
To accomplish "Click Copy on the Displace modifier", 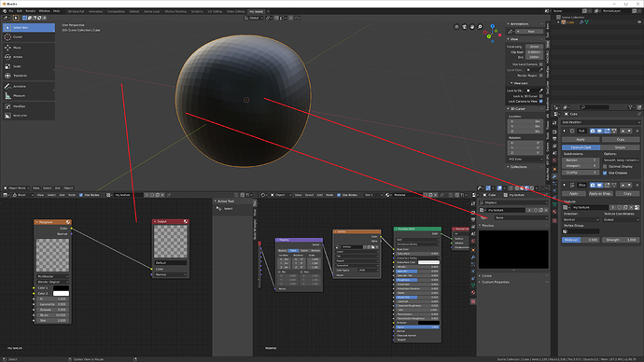I will pos(627,194).
